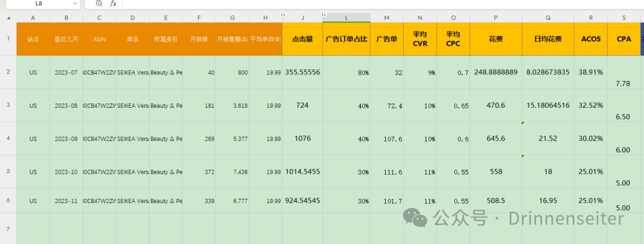Viewport: 644px width, 244px height.
Task: Click the select-all corner triangle
Action: tap(8, 18)
